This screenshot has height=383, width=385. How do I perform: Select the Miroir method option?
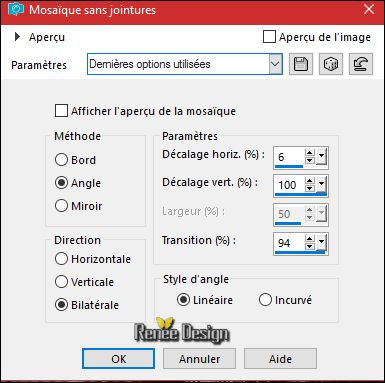pyautogui.click(x=61, y=206)
